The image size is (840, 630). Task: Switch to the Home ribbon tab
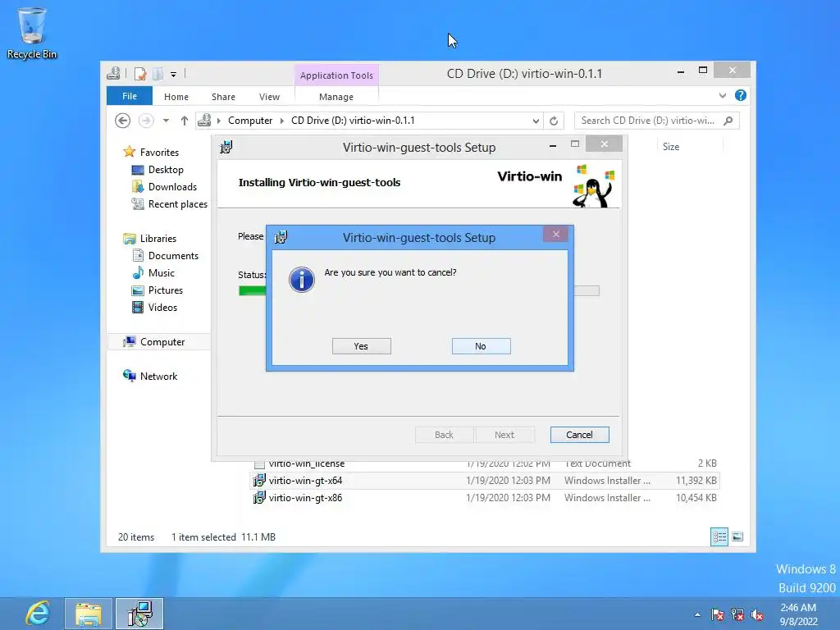coord(176,97)
